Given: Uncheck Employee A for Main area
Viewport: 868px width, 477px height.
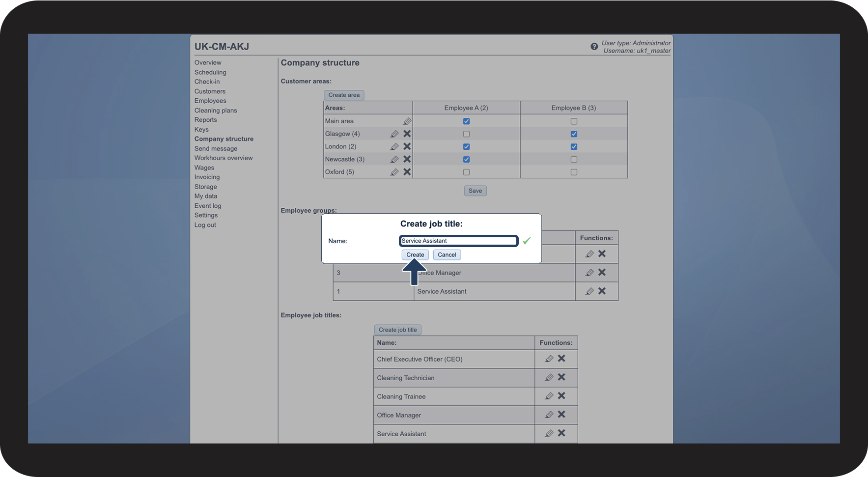Looking at the screenshot, I should tap(466, 121).
